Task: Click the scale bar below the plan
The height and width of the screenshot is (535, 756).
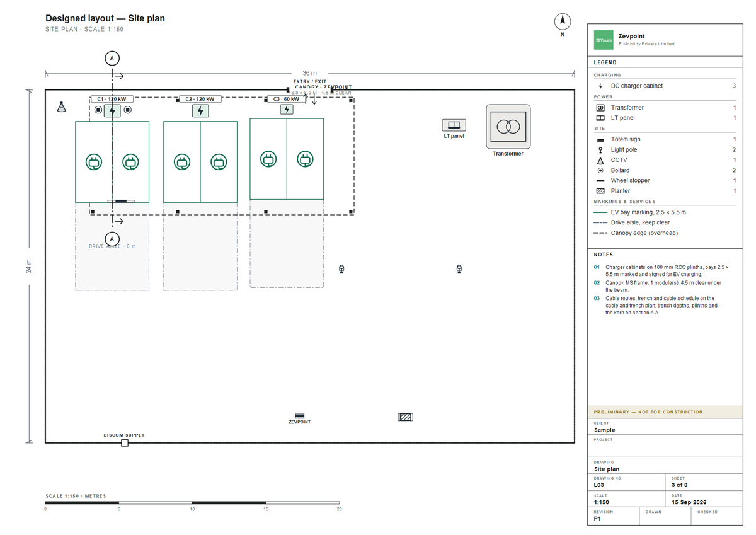Action: pyautogui.click(x=192, y=503)
